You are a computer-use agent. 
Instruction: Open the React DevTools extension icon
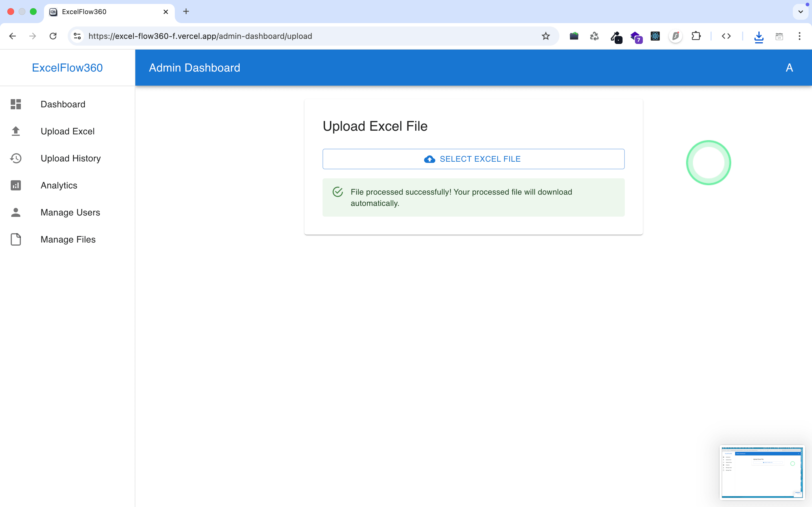[655, 36]
